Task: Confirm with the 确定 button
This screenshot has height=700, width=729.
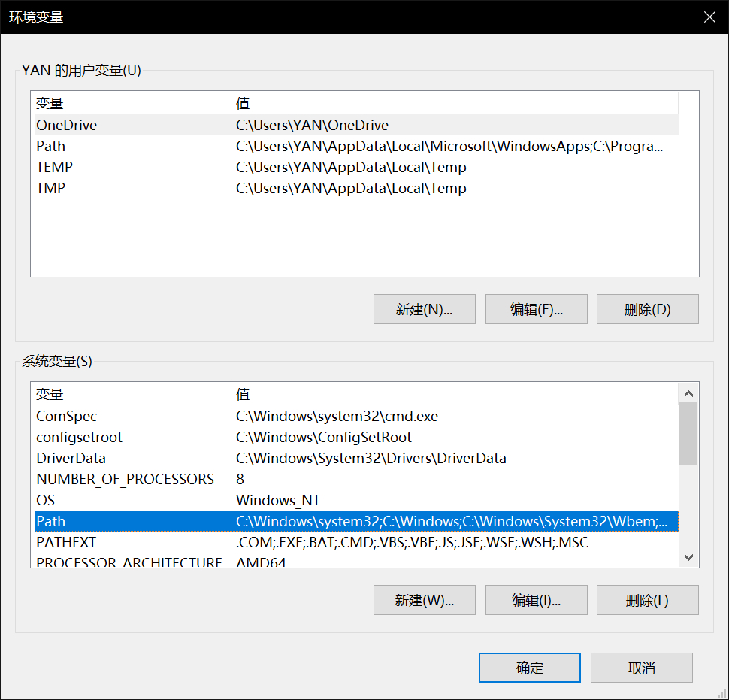Action: pyautogui.click(x=530, y=668)
